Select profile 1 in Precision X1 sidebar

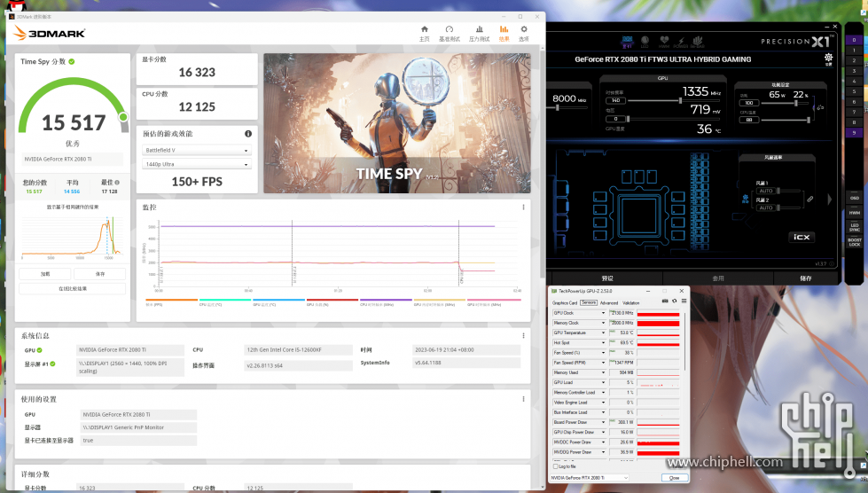[854, 51]
